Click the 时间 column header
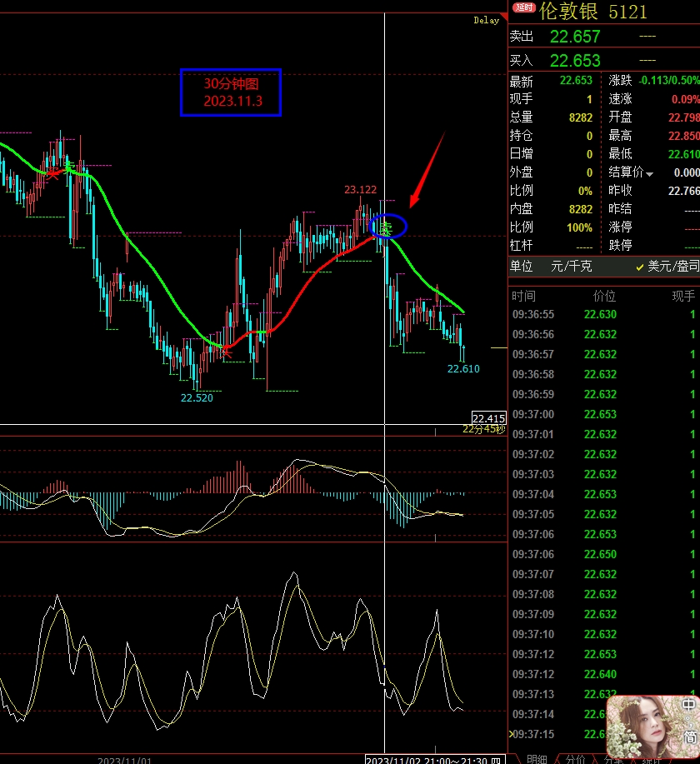Image resolution: width=700 pixels, height=764 pixels. (524, 297)
